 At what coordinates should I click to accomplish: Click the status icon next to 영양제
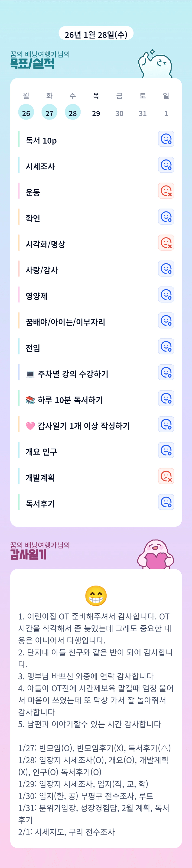[166, 294]
